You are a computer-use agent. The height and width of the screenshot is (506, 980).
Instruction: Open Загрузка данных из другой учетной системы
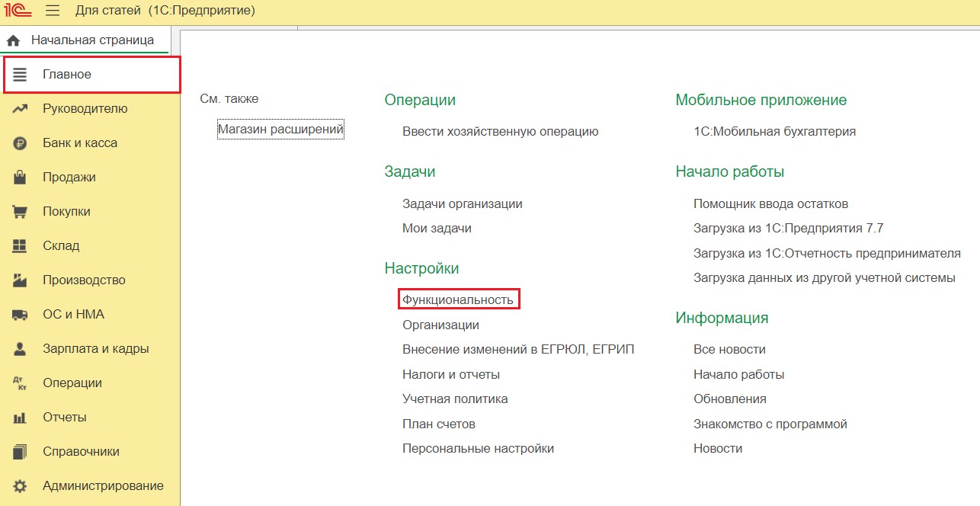(825, 278)
